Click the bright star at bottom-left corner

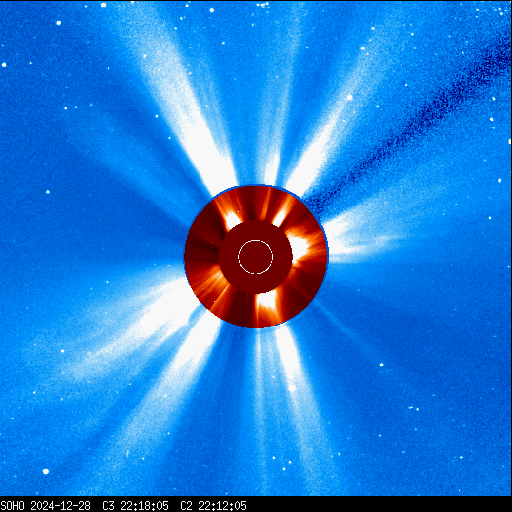(x=46, y=471)
